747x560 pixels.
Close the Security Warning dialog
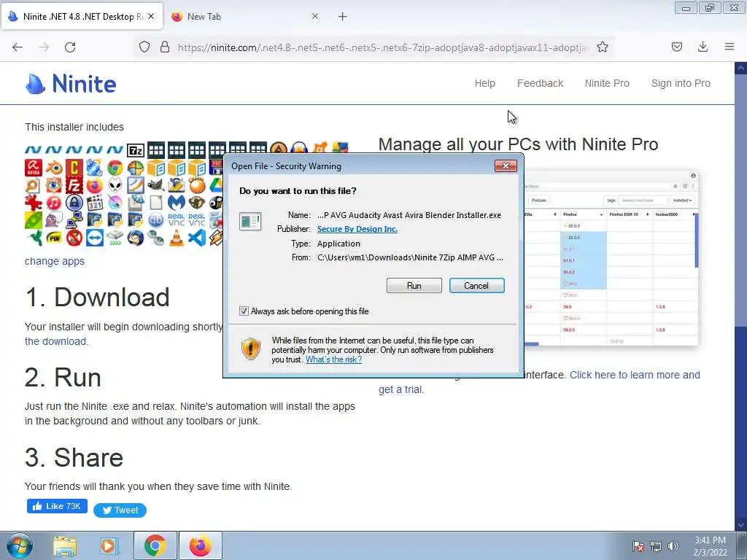pyautogui.click(x=506, y=166)
